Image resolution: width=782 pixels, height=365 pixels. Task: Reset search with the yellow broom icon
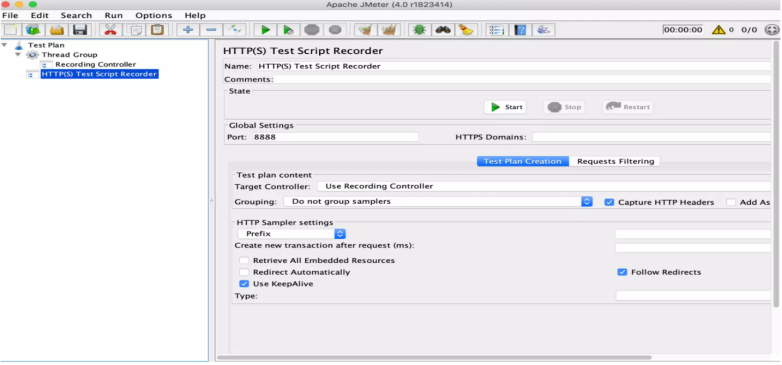click(x=466, y=30)
